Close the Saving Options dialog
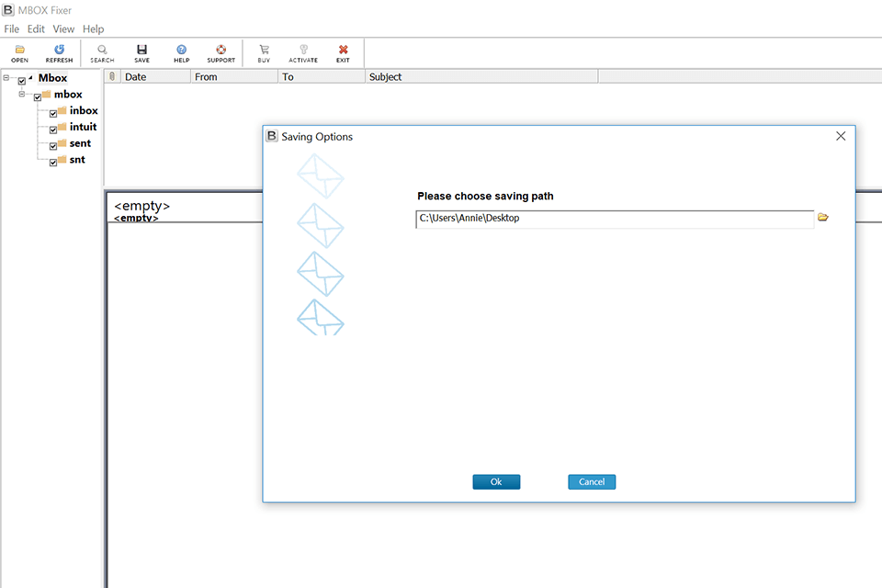 tap(841, 136)
